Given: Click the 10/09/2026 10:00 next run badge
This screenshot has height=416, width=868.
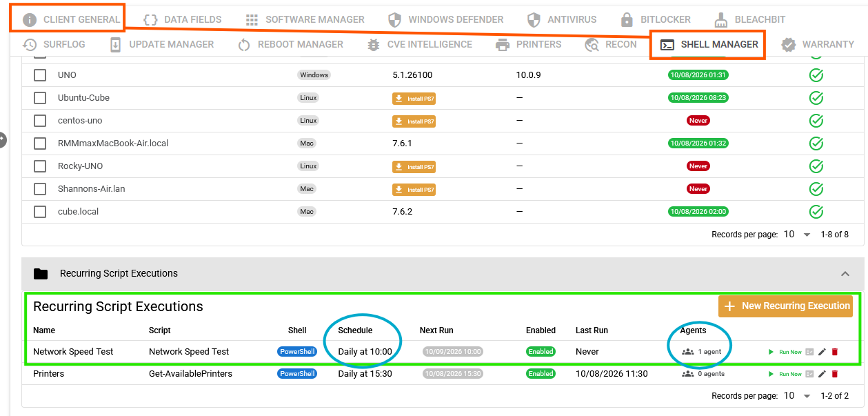Looking at the screenshot, I should click(453, 352).
